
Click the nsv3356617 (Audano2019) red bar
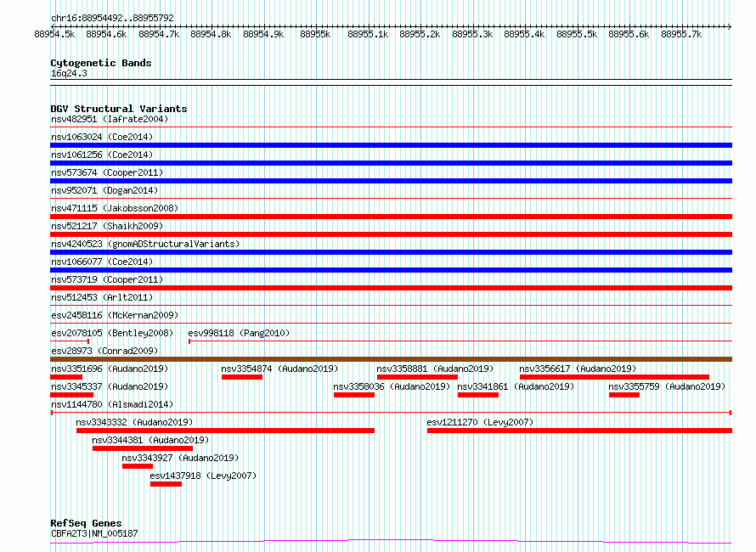(614, 377)
